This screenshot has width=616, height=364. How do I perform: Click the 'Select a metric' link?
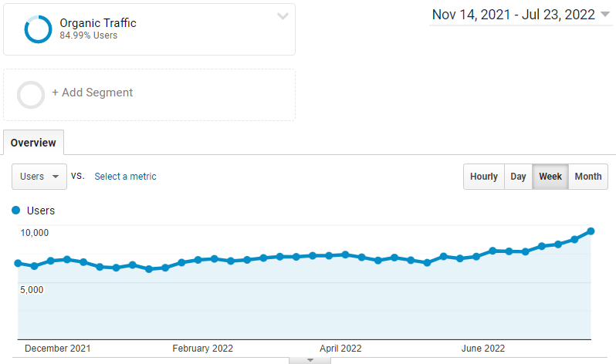pyautogui.click(x=125, y=177)
